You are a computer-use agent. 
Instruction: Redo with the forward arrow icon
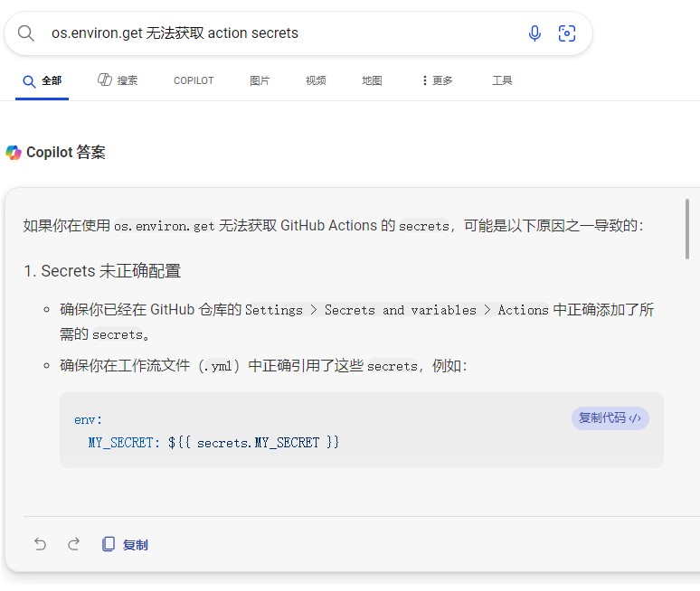pos(73,544)
